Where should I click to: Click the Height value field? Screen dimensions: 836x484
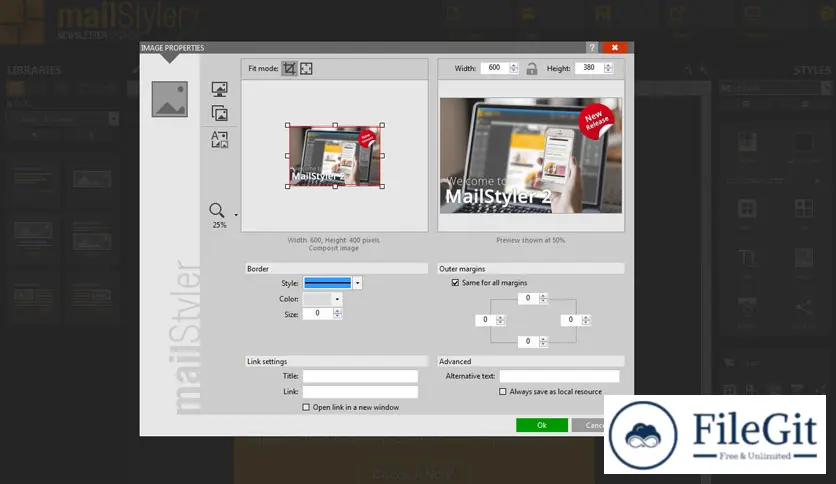[x=589, y=68]
